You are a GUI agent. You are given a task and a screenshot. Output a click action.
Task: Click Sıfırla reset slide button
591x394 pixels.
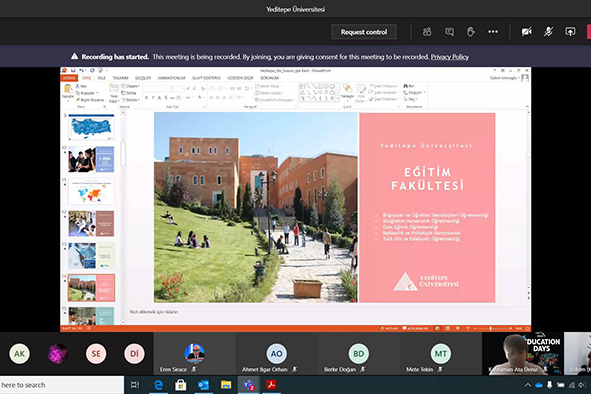(129, 93)
